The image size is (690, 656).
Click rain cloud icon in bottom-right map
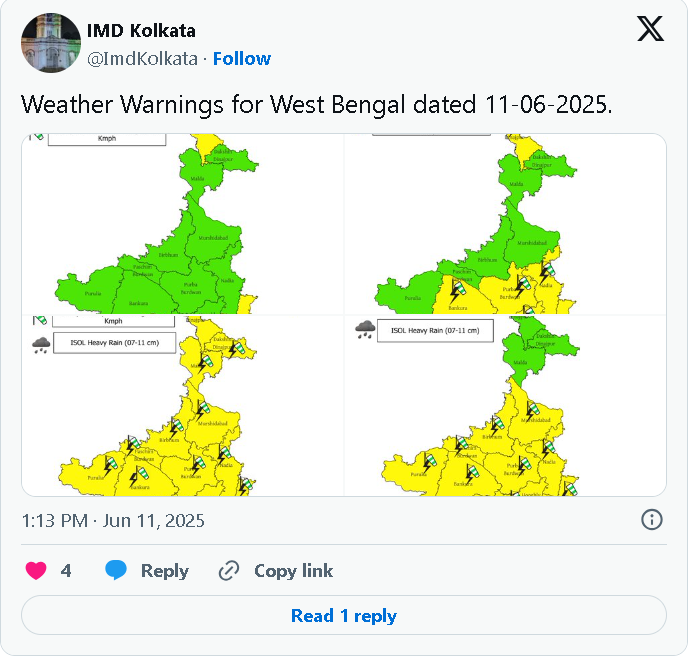point(365,330)
